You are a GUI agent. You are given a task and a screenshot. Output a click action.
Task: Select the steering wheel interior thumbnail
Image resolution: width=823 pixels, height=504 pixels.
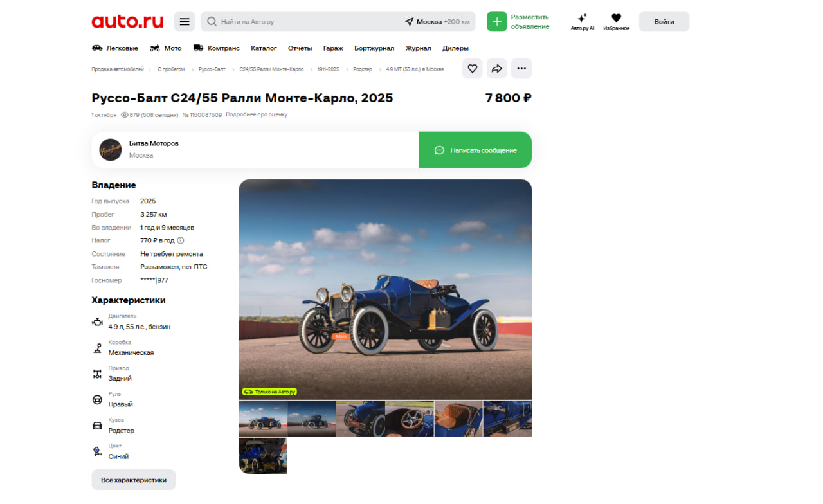coord(410,419)
